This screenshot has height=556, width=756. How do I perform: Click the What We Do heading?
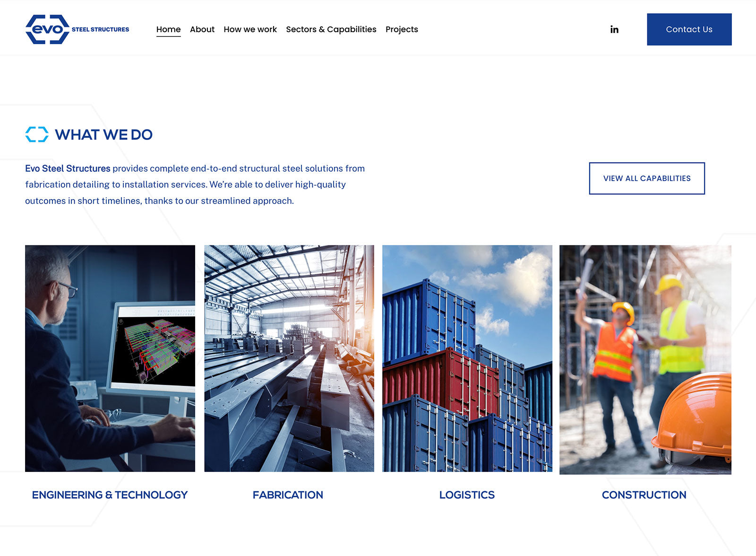pyautogui.click(x=103, y=135)
